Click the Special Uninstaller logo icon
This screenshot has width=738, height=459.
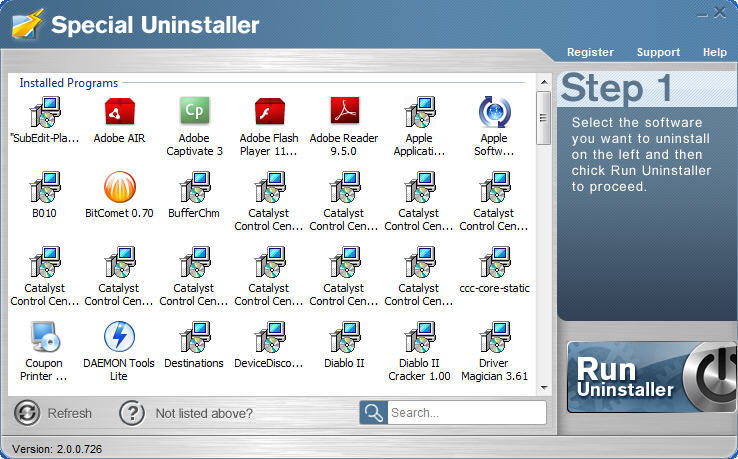point(27,24)
